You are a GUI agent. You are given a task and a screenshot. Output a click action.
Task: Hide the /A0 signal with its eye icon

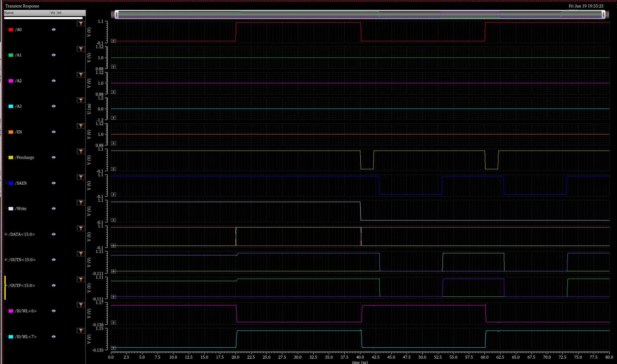[54, 30]
